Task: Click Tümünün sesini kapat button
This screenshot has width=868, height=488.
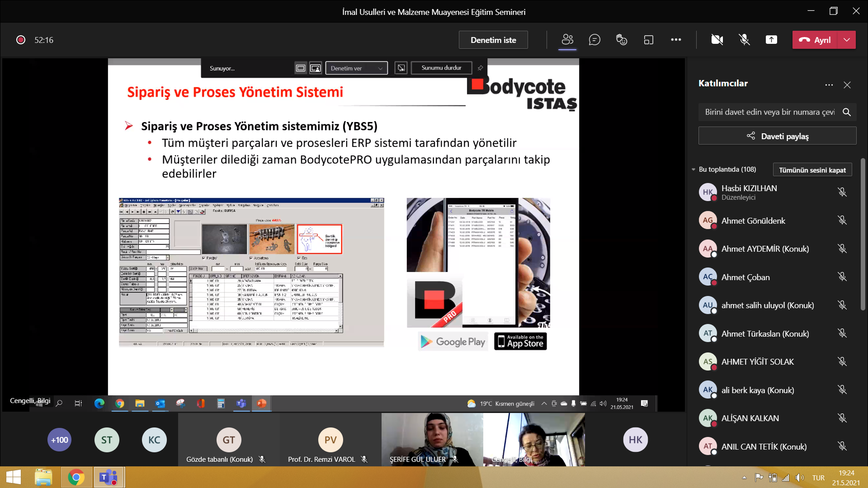Action: pos(812,170)
